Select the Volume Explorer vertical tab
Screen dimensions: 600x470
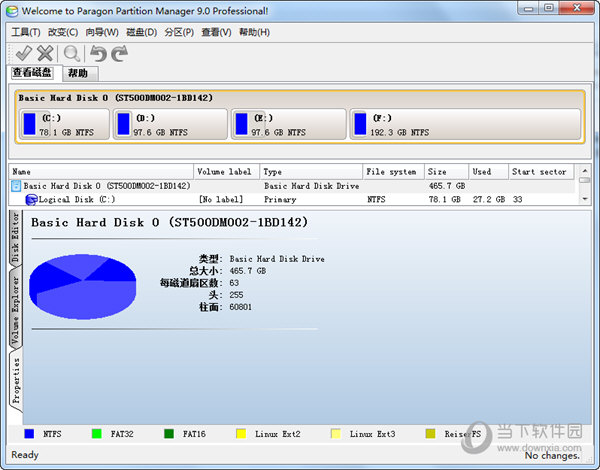pyautogui.click(x=15, y=310)
